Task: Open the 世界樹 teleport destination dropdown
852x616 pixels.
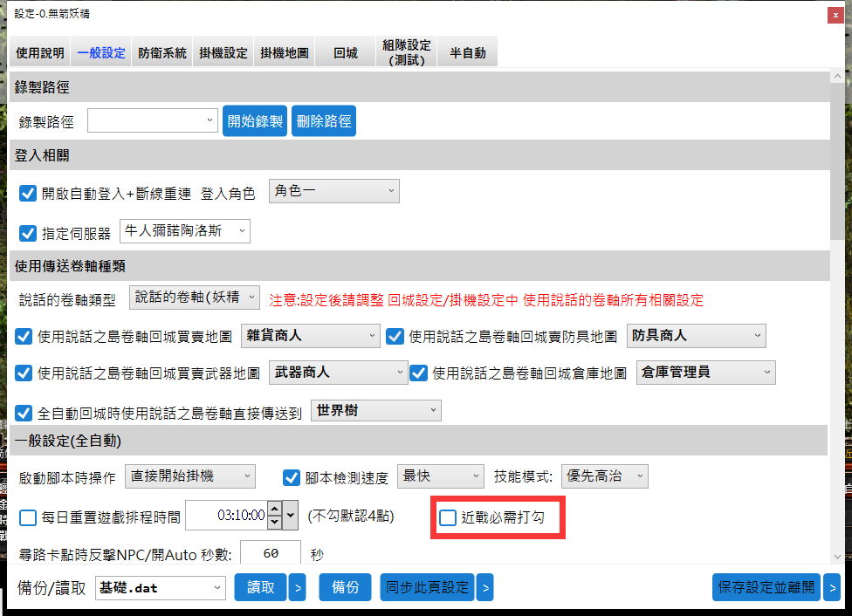Action: point(376,411)
